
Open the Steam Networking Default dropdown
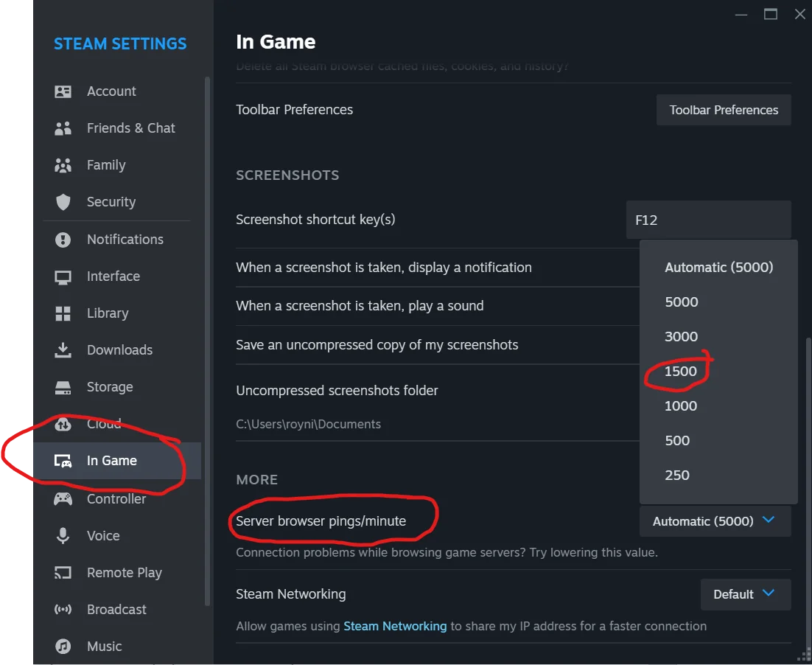pyautogui.click(x=746, y=594)
